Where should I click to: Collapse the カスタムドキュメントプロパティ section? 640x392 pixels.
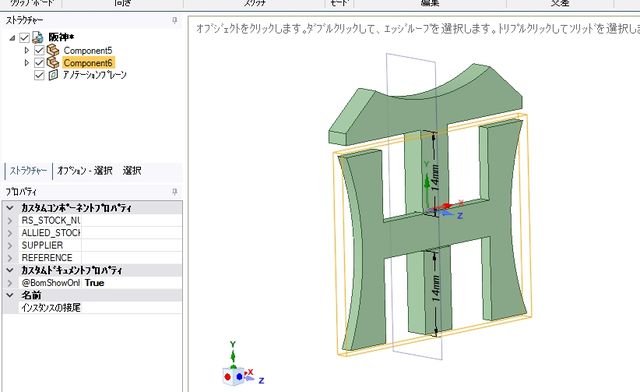10,270
